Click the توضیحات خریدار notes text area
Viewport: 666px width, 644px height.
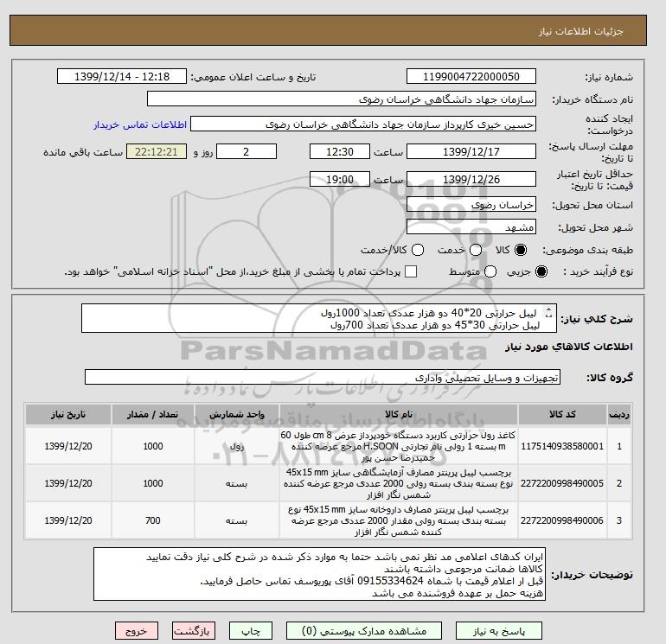click(x=319, y=574)
